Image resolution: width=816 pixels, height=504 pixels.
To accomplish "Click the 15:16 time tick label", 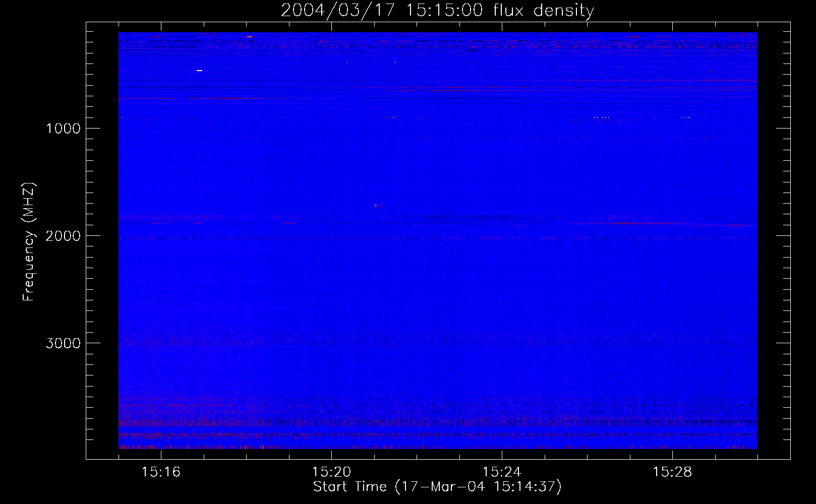I will point(161,472).
